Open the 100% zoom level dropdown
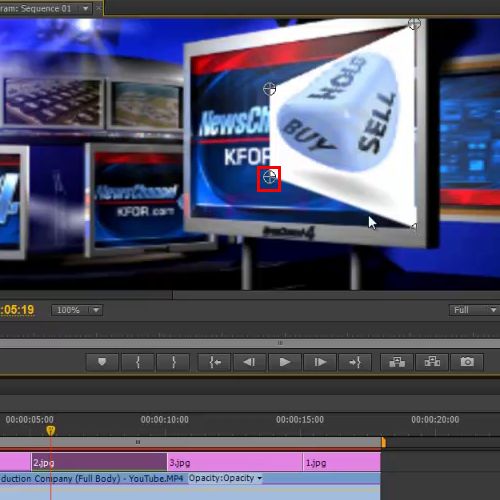500x500 pixels. pyautogui.click(x=77, y=310)
